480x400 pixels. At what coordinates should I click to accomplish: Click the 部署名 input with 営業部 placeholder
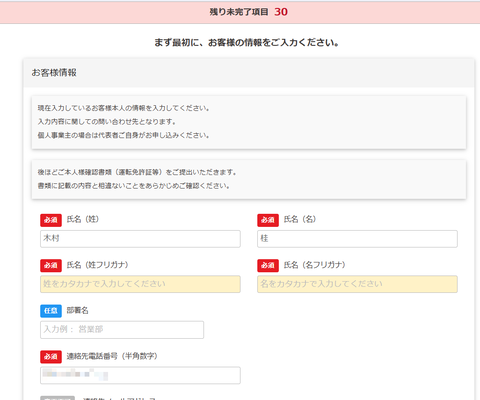click(x=122, y=330)
